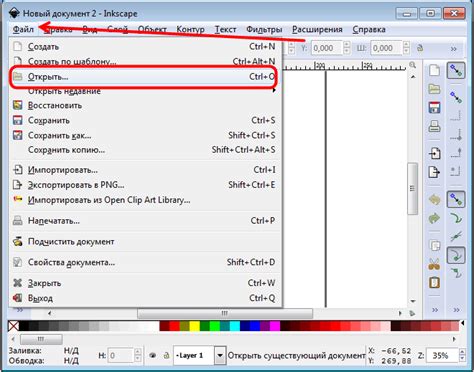Open Свойства документа... from the menu
474x372 pixels.
point(145,262)
